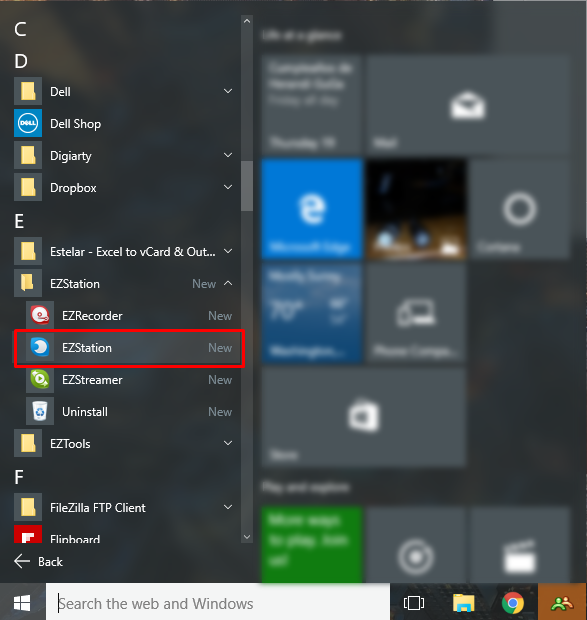Expand the EZTools folder chevron
This screenshot has width=587, height=620.
click(x=228, y=443)
